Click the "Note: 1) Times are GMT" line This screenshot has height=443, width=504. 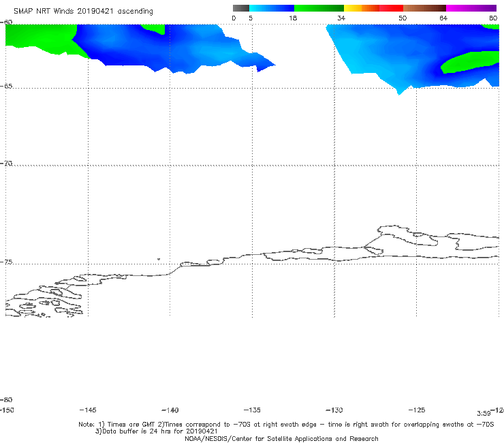point(286,425)
